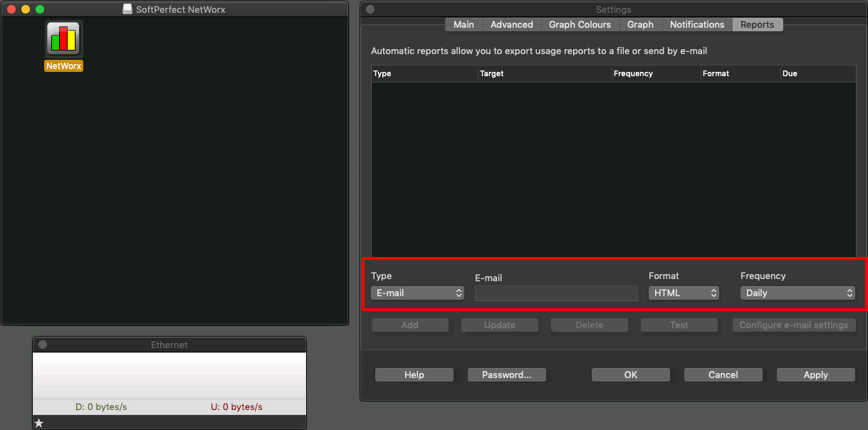Sort by the Type column header
Screen dimensions: 868x430
click(424, 73)
